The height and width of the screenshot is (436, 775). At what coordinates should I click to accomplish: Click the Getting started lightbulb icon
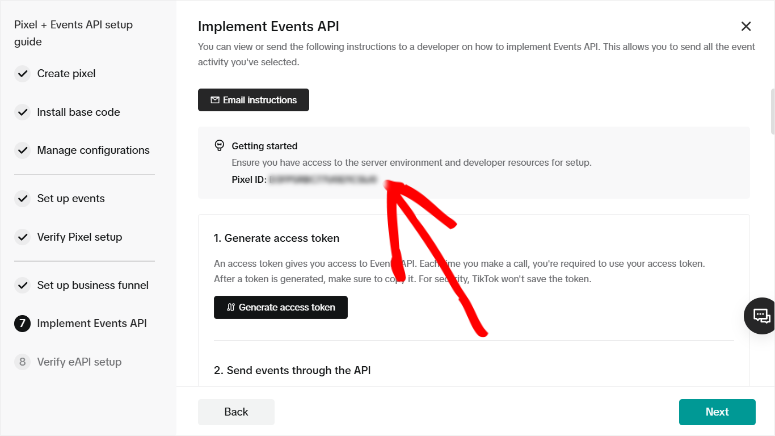pos(220,145)
